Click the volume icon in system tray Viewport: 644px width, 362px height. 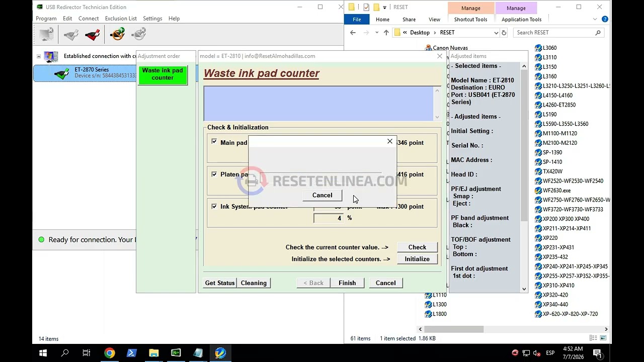(x=537, y=353)
